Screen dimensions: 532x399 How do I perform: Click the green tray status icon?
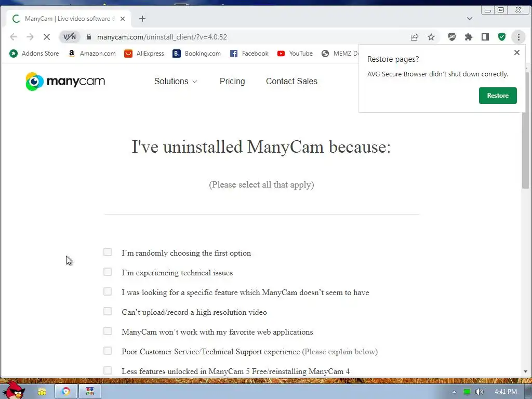click(x=467, y=392)
